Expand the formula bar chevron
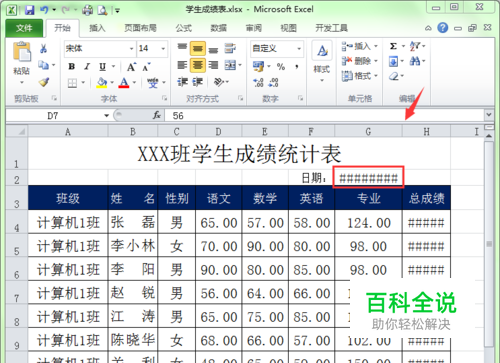The width and height of the screenshot is (500, 363). (x=489, y=115)
